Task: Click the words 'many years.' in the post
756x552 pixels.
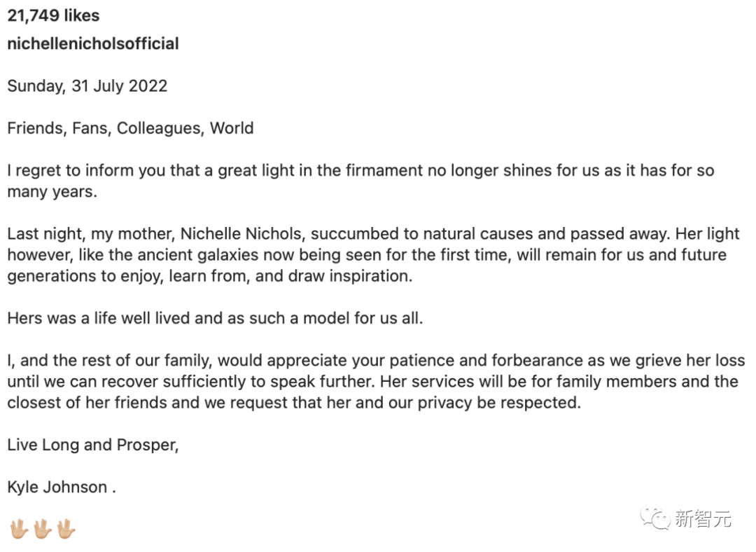Action: (52, 192)
